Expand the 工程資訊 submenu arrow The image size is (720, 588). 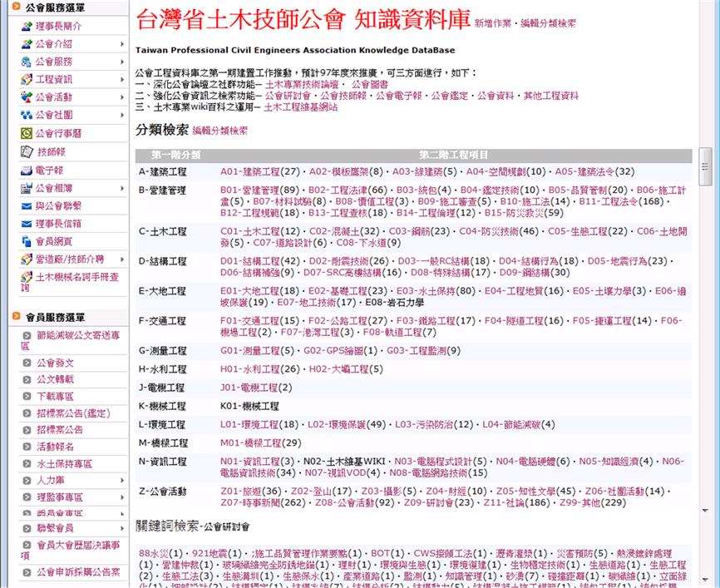click(x=122, y=80)
